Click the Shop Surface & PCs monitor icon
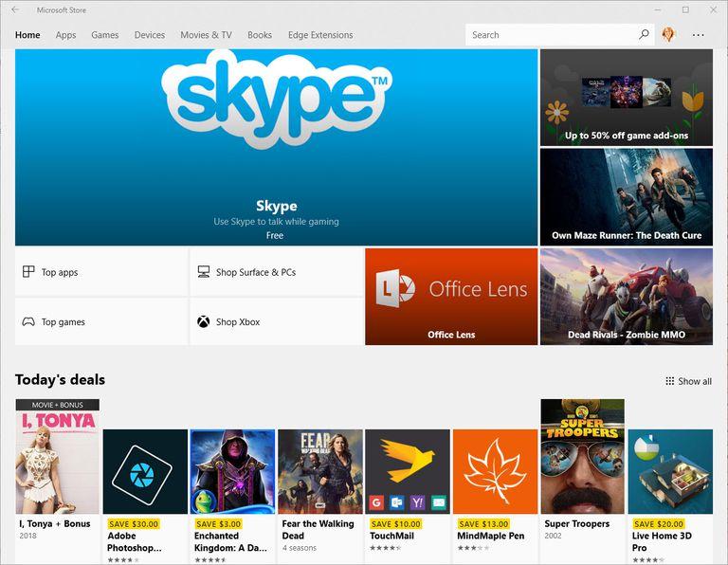728x565 pixels. coord(204,271)
